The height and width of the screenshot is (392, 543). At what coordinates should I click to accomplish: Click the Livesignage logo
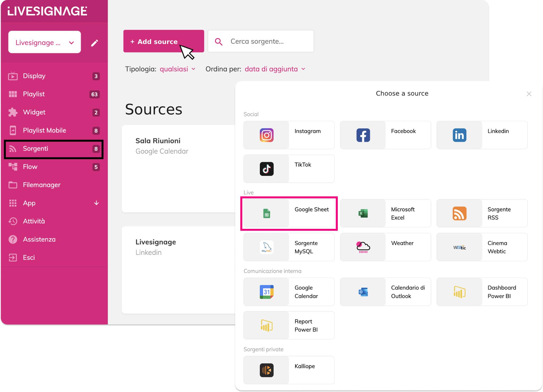[47, 11]
